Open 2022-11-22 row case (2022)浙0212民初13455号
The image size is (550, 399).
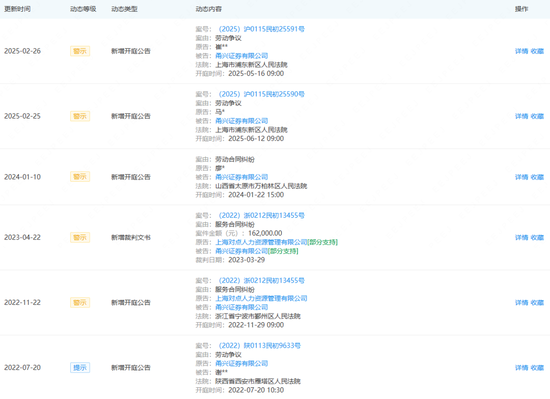pos(261,281)
